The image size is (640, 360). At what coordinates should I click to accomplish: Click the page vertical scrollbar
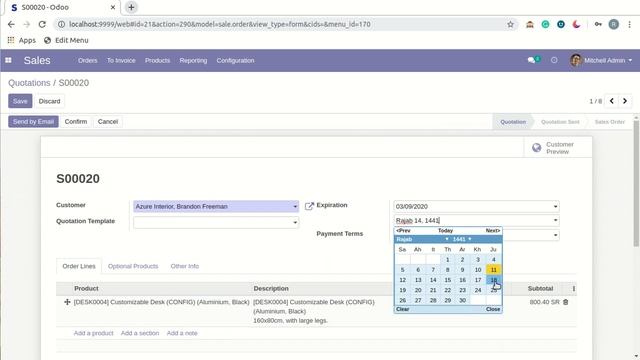636,184
